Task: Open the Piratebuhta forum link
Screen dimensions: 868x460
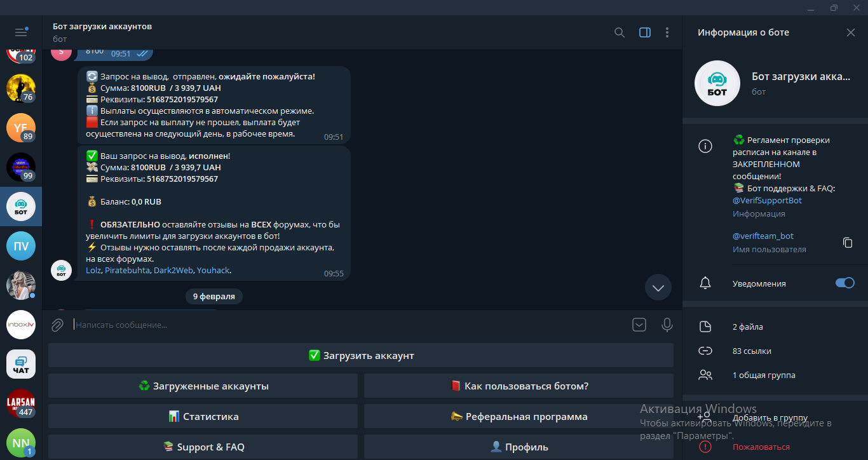Action: click(x=127, y=270)
